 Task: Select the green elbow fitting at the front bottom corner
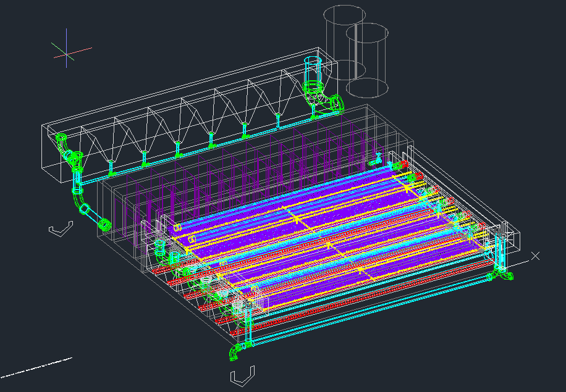(x=235, y=351)
